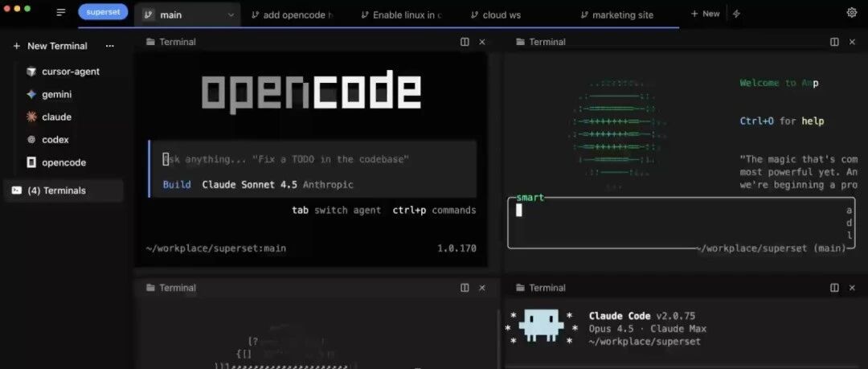
Task: Click the plus icon beside New Terminal
Action: [x=17, y=46]
